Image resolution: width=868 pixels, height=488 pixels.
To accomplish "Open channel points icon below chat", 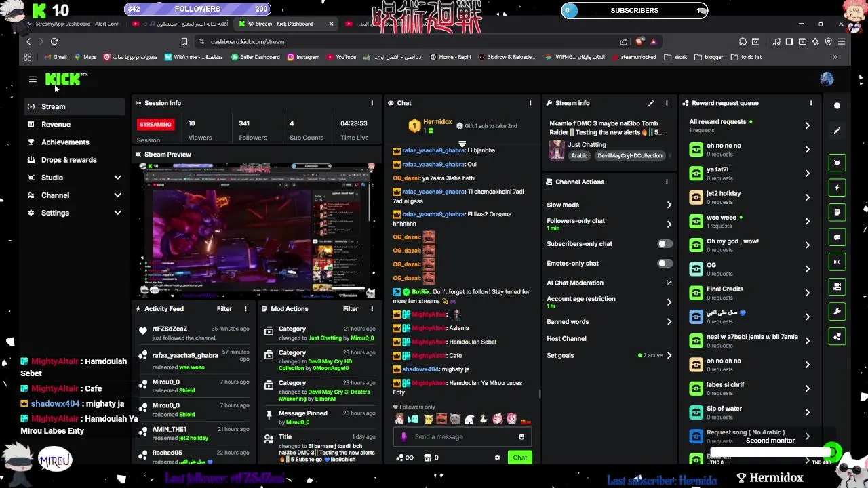I will click(404, 457).
